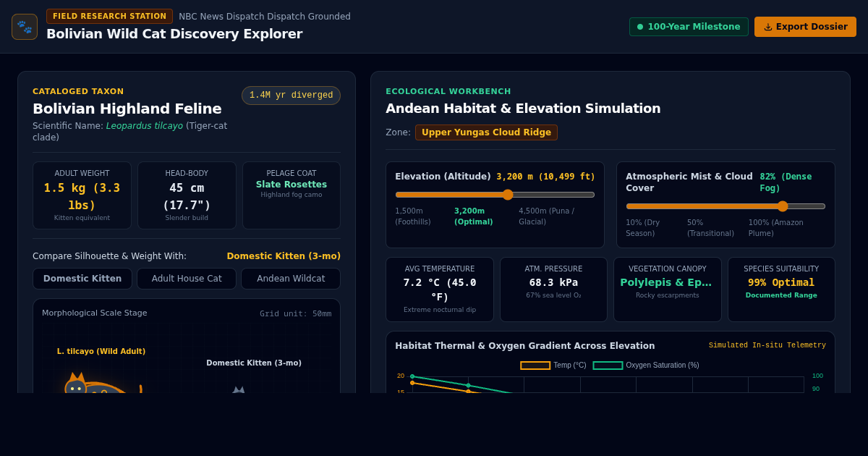Click the 'Slate Rosettes' pelage coat value
Image resolution: width=868 pixels, height=456 pixels.
pyautogui.click(x=292, y=185)
